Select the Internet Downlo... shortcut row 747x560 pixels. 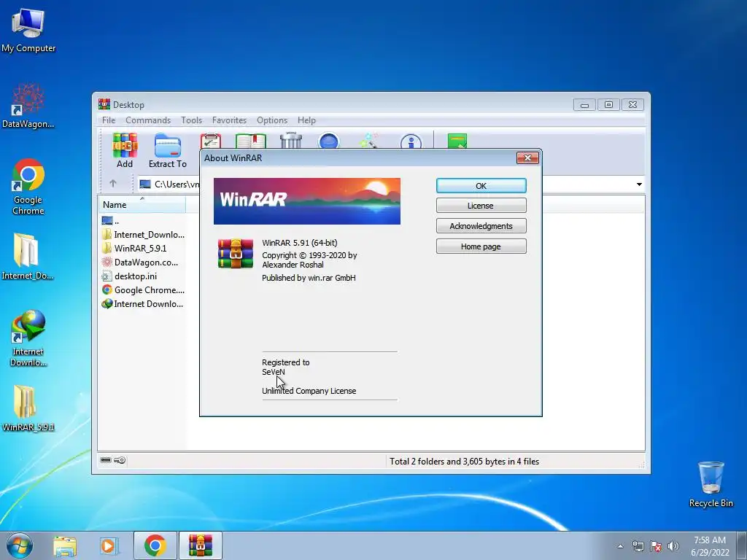143,304
